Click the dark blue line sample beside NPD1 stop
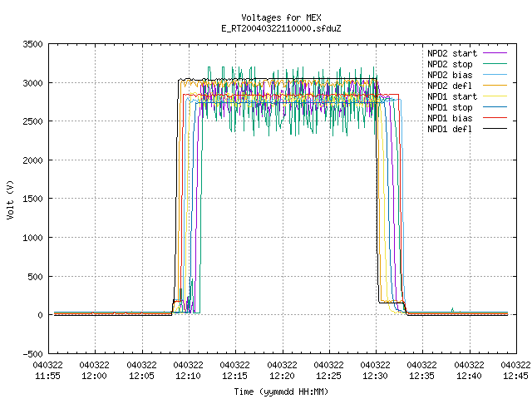Screen dimensions: 532x399 click(x=495, y=107)
